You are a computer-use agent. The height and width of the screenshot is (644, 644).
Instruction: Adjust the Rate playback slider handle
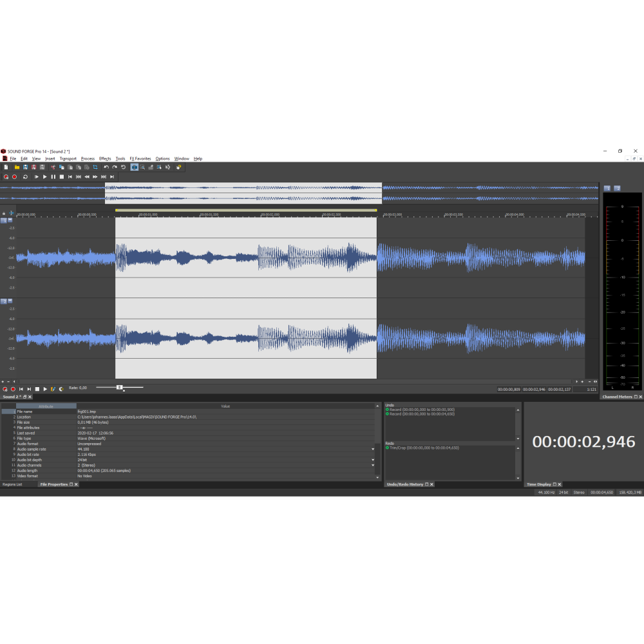point(120,387)
